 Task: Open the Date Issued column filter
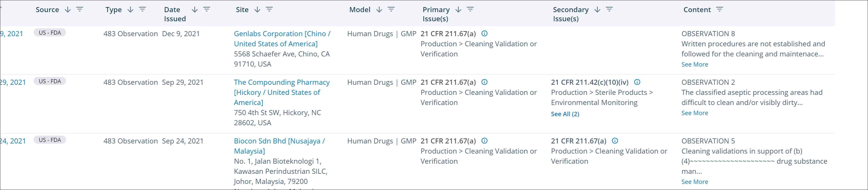pyautogui.click(x=207, y=9)
